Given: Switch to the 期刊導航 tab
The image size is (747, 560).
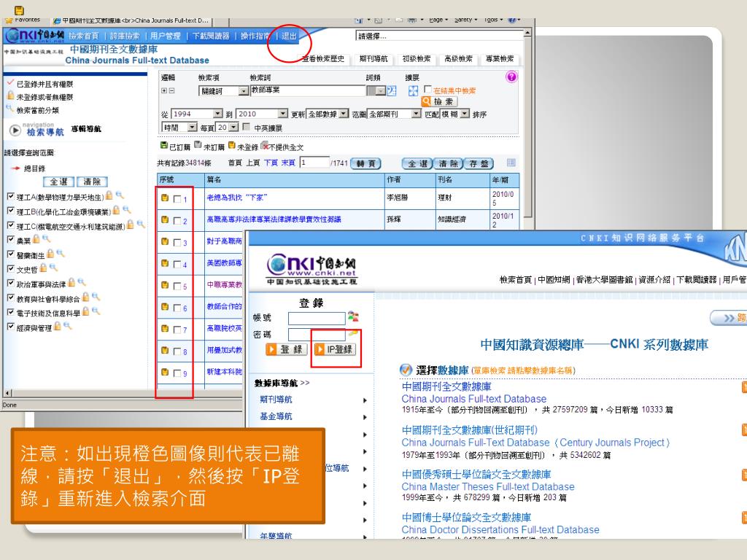Looking at the screenshot, I should [373, 58].
